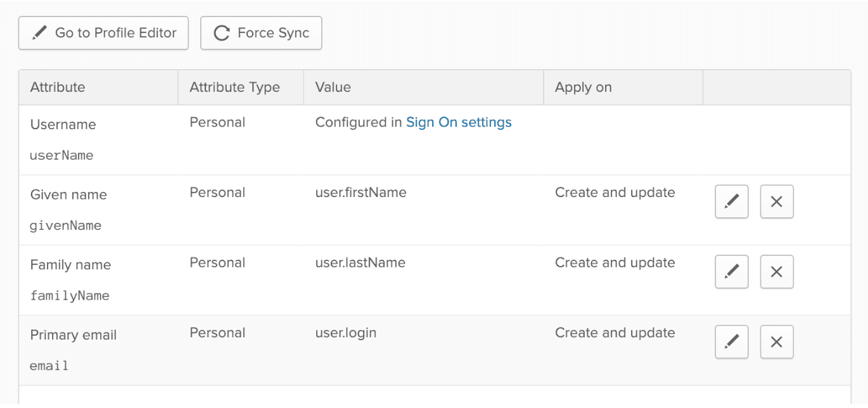This screenshot has width=868, height=408.
Task: Delete the Given name mapping
Action: [x=777, y=201]
